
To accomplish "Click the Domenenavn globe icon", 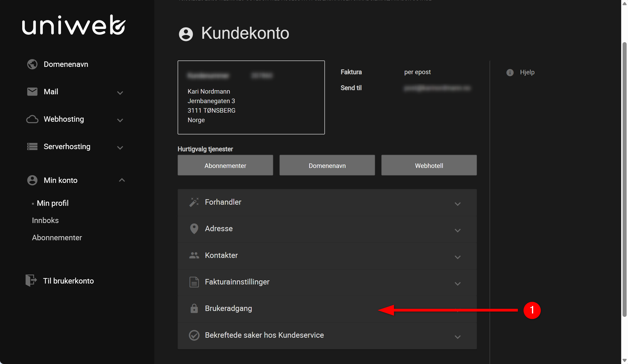I will (x=32, y=64).
